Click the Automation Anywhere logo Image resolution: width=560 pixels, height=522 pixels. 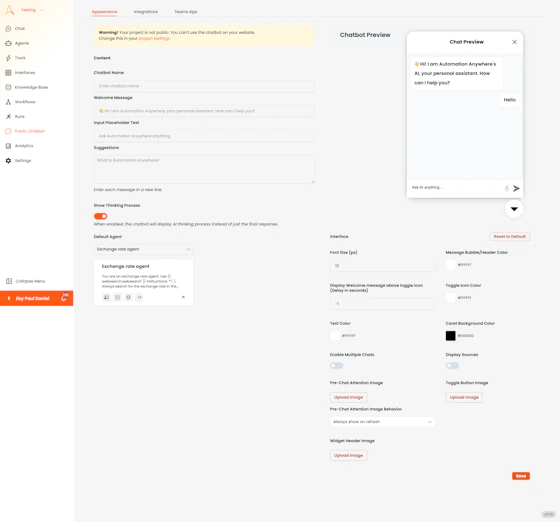(10, 10)
